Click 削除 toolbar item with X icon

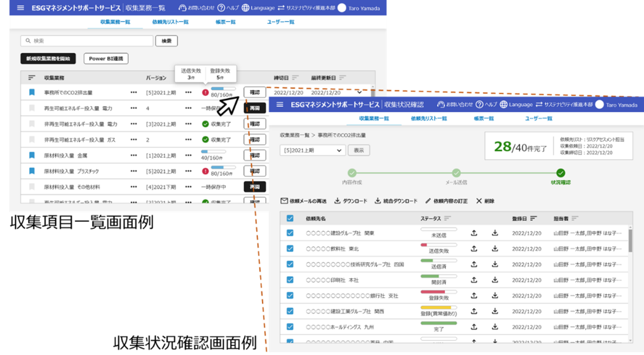485,201
